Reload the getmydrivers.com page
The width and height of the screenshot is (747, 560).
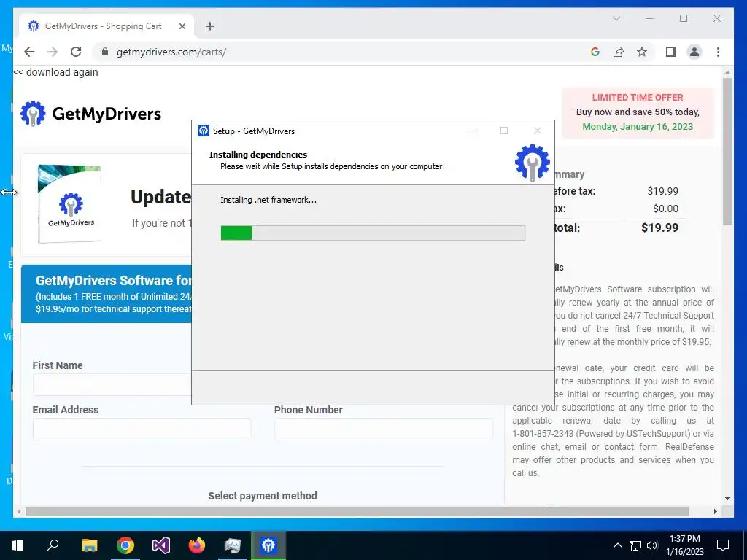tap(76, 52)
